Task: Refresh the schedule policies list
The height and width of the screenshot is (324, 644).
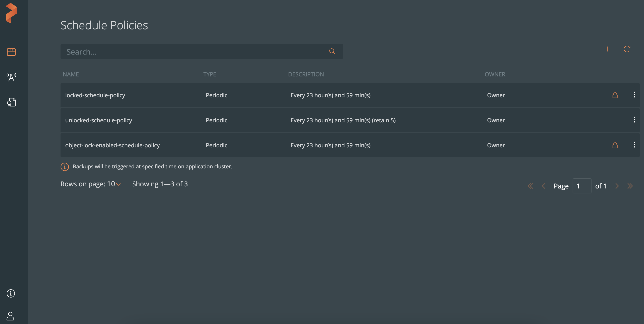Action: (627, 49)
